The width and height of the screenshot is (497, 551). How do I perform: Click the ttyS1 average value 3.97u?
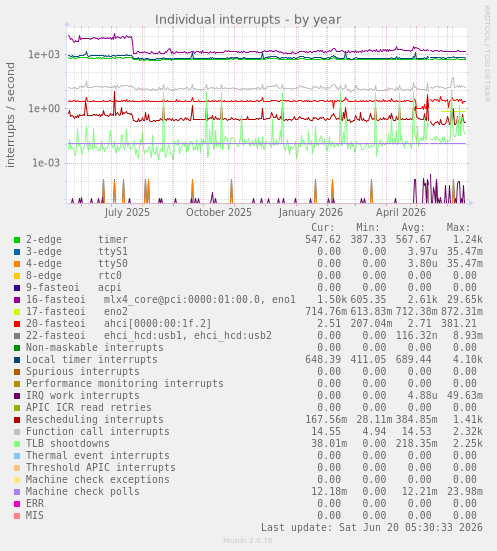pyautogui.click(x=422, y=252)
